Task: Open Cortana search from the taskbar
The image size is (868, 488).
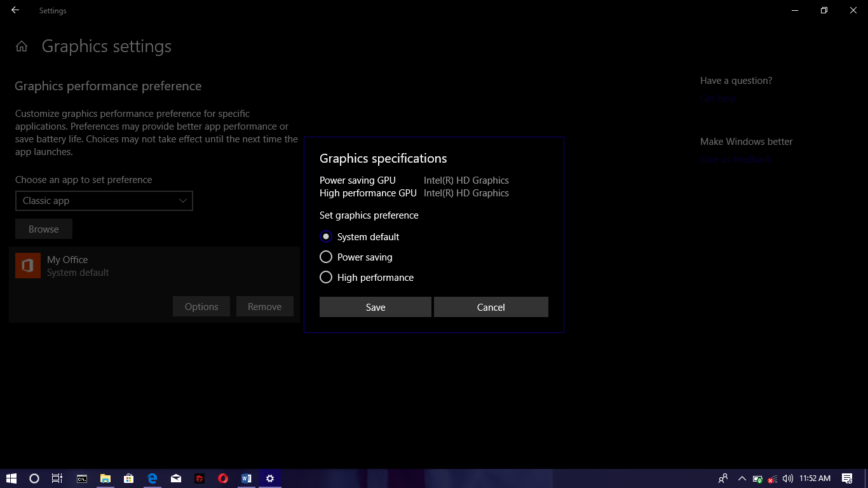Action: (34, 478)
